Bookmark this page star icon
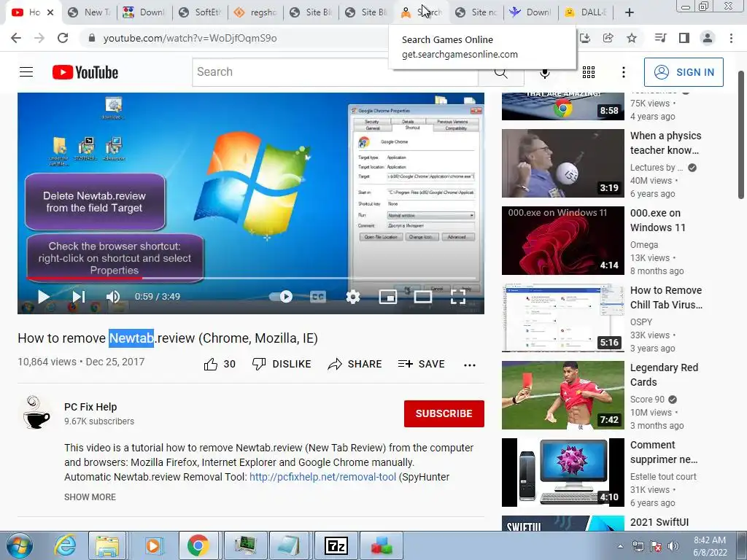747x560 pixels. click(632, 38)
